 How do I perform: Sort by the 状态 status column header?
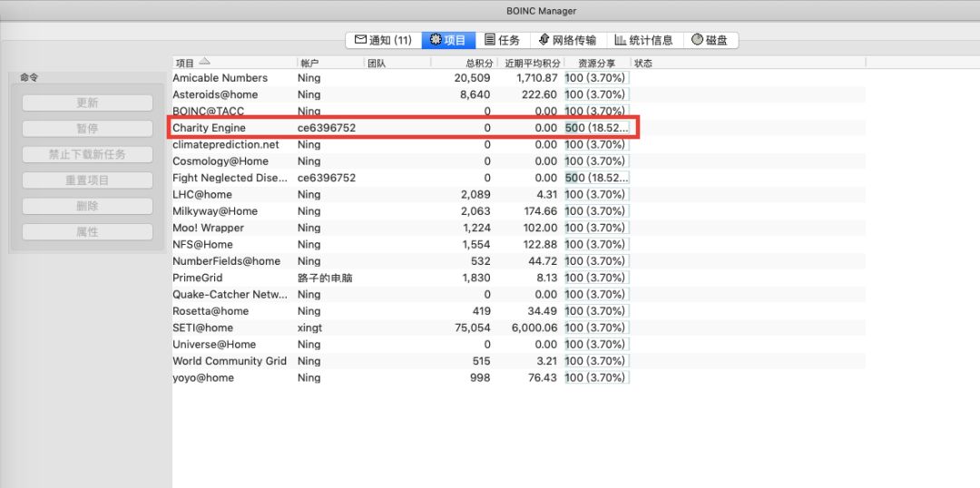click(748, 63)
